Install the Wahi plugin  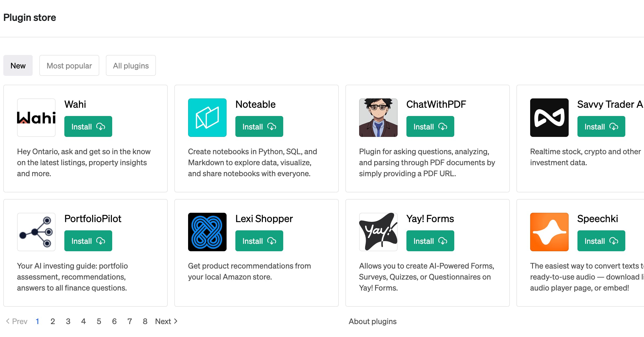[x=88, y=127]
